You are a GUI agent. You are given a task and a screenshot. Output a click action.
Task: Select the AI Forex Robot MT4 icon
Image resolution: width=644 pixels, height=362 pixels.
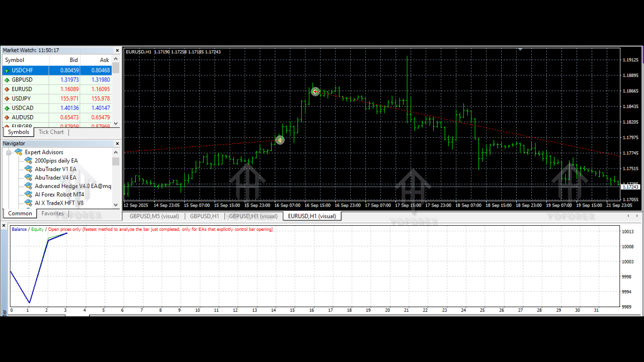pos(28,195)
